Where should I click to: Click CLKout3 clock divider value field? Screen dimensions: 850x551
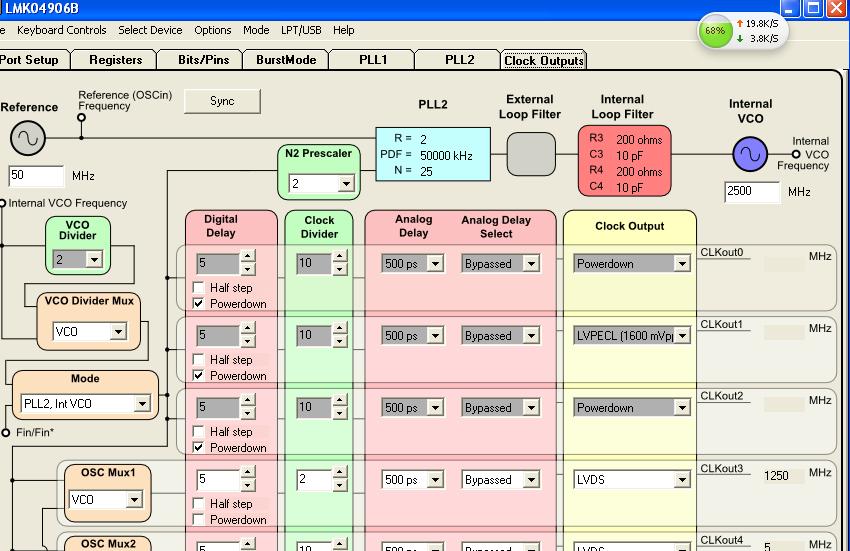(x=314, y=479)
